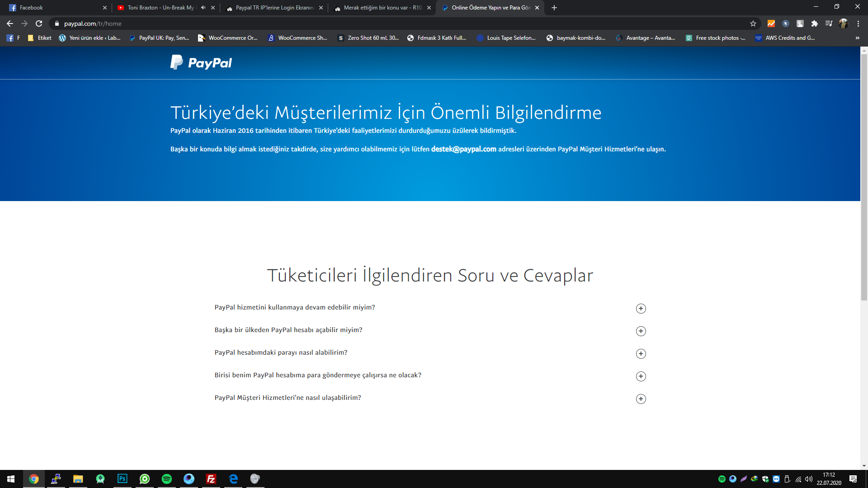This screenshot has height=488, width=868.
Task: Open the Windows Start menu
Action: click(11, 479)
